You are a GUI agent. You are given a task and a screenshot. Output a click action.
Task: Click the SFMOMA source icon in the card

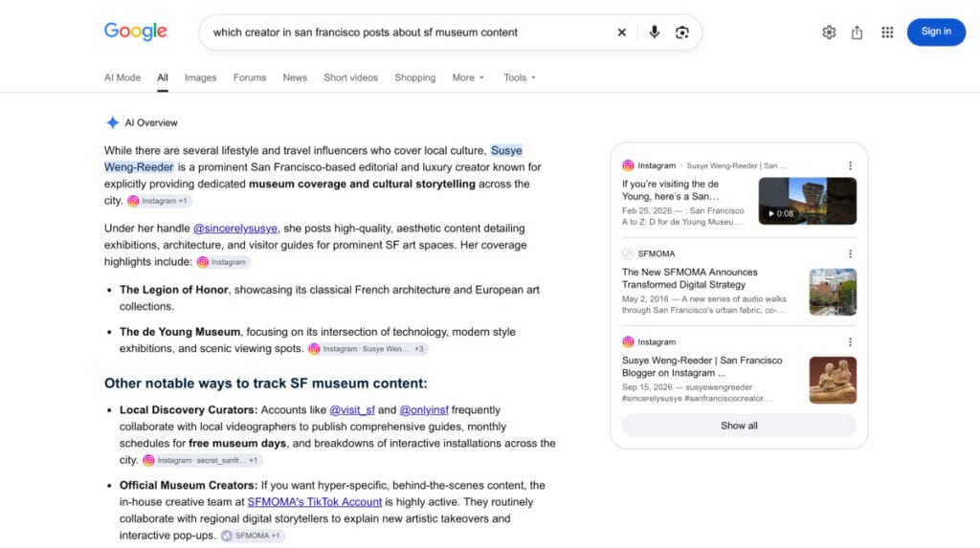click(628, 253)
